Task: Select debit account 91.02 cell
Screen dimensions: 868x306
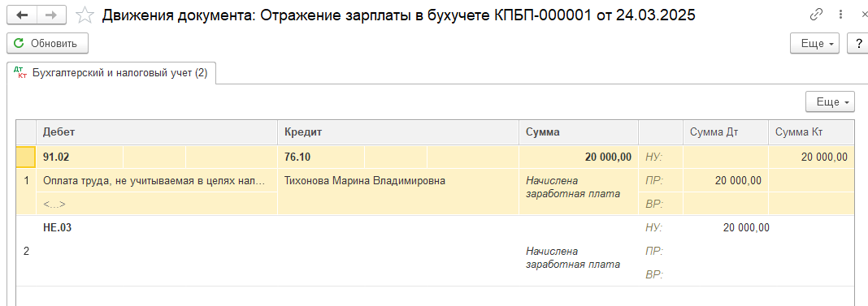Action: tap(79, 157)
